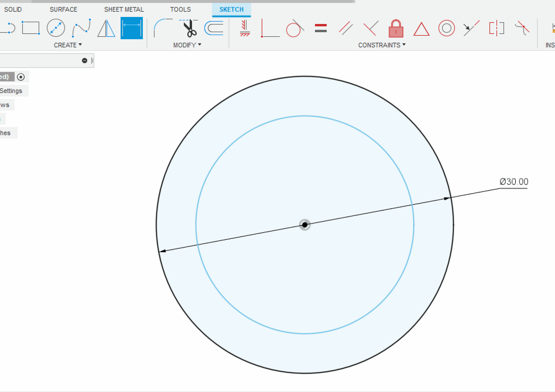Open the SHEET METAL tab
Screen dimensions: 555x392
[x=124, y=9]
